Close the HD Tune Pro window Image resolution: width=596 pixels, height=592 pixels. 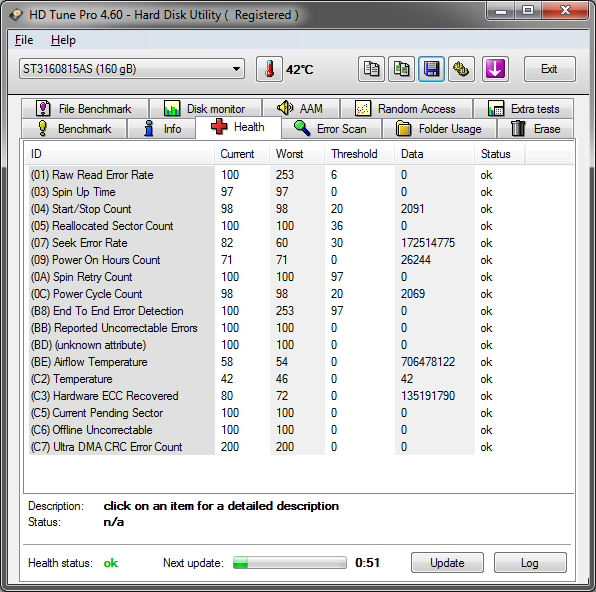(565, 10)
